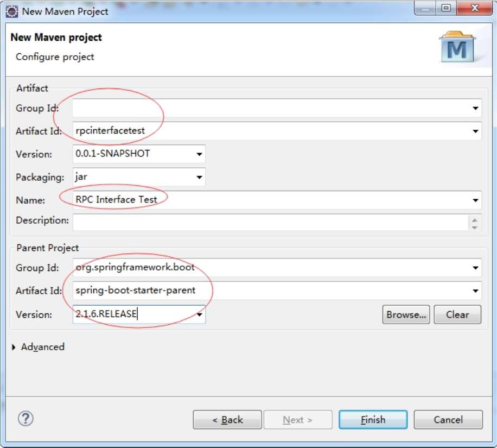Click the Maven M wizard banner icon
497x448 pixels.
457,47
